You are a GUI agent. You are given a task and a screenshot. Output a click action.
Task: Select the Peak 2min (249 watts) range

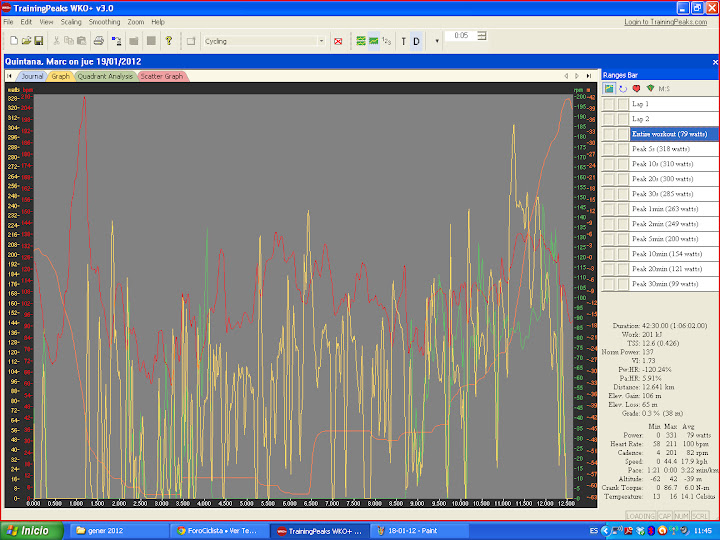point(674,224)
